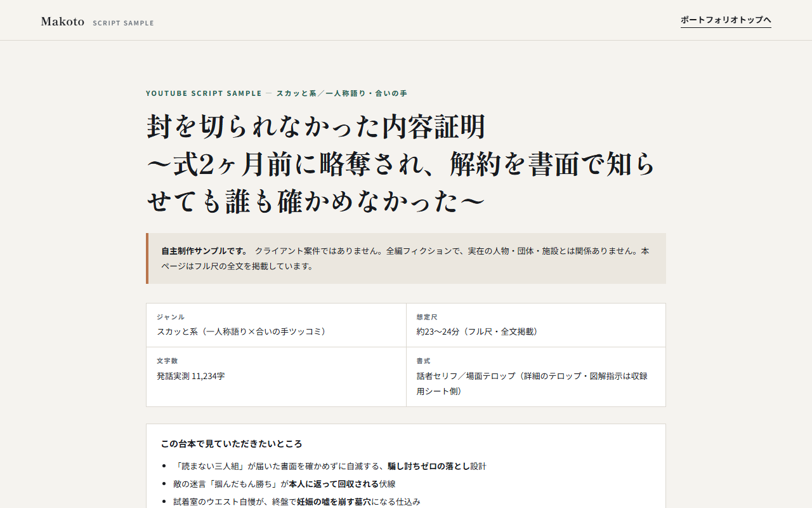Click the ジャンル label in the info table
The image size is (812, 508).
tap(171, 317)
